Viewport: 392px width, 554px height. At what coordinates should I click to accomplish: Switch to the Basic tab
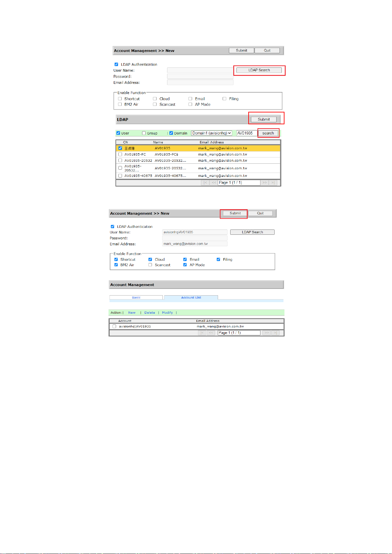[x=136, y=297]
